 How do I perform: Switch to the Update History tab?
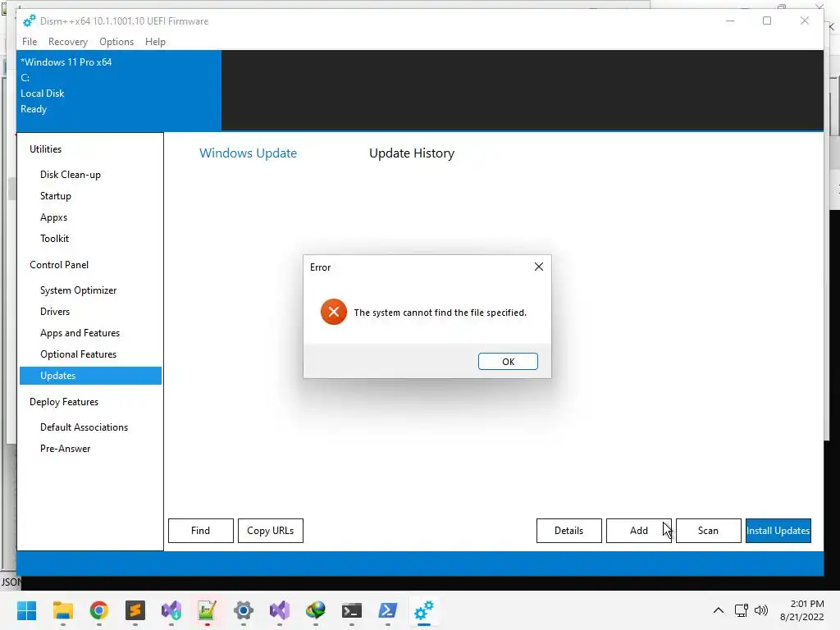click(412, 153)
